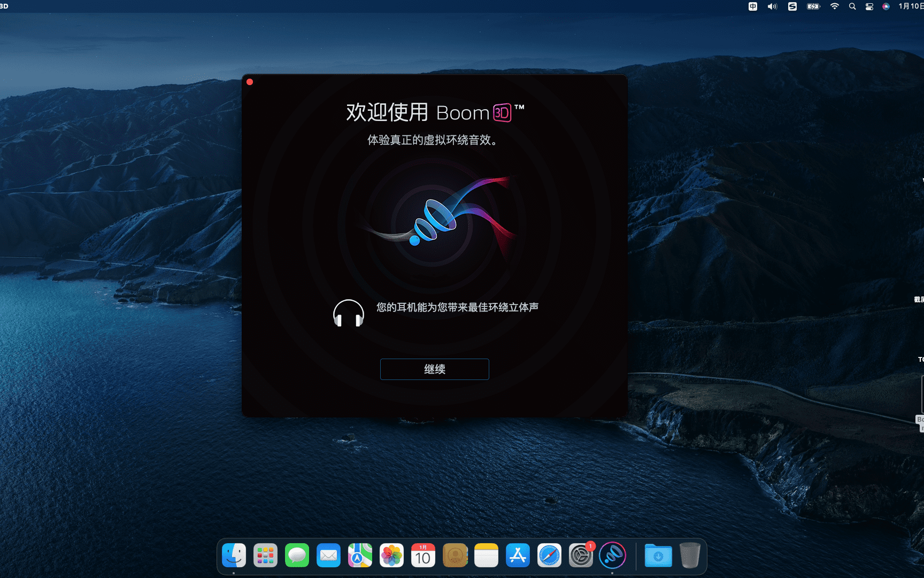
Task: Click the text 您的耳机能为您带来最佳环绕立体声
Action: (x=457, y=307)
